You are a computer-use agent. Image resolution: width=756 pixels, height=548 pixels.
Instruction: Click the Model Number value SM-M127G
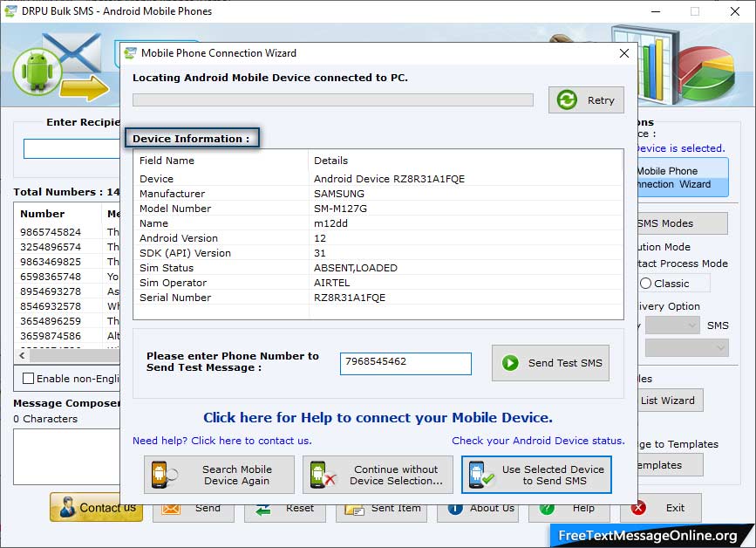point(340,209)
